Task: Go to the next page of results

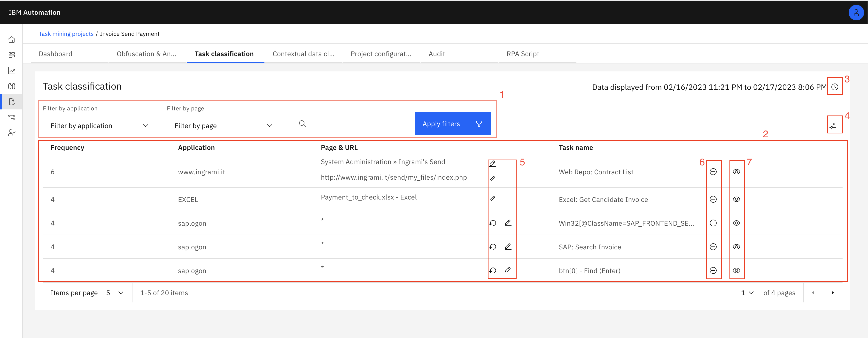Action: coord(832,293)
